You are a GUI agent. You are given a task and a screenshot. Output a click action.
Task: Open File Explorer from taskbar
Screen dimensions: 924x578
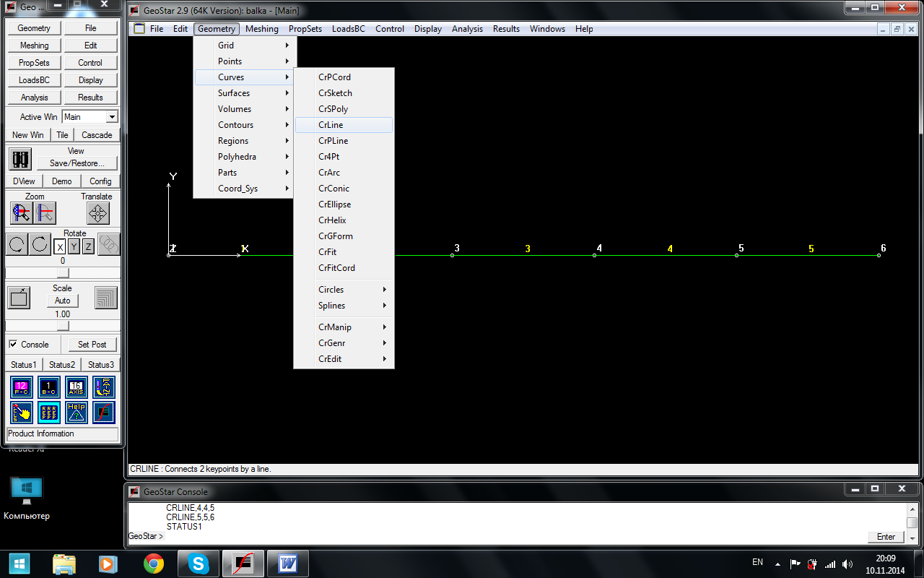(x=64, y=564)
